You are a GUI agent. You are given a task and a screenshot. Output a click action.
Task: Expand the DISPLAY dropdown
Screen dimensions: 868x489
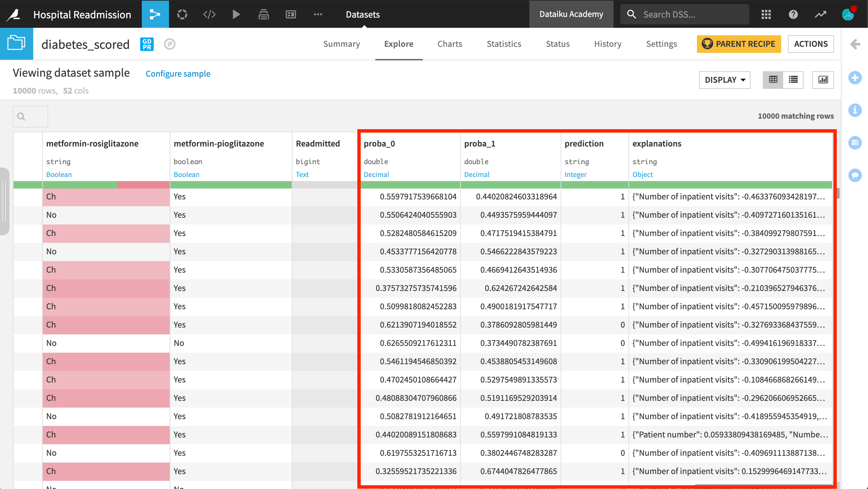tap(724, 80)
